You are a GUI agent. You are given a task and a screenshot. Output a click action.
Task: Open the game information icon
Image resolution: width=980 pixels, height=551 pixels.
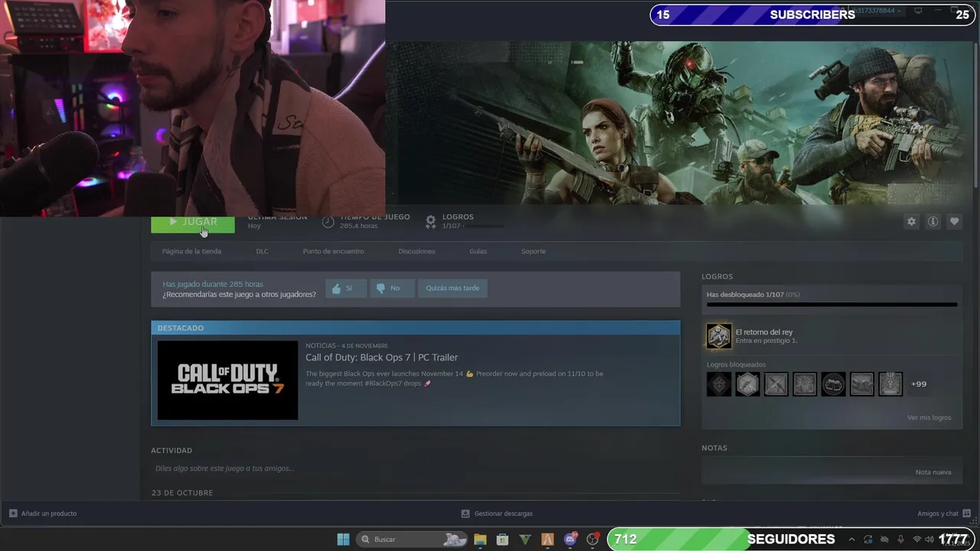point(933,221)
